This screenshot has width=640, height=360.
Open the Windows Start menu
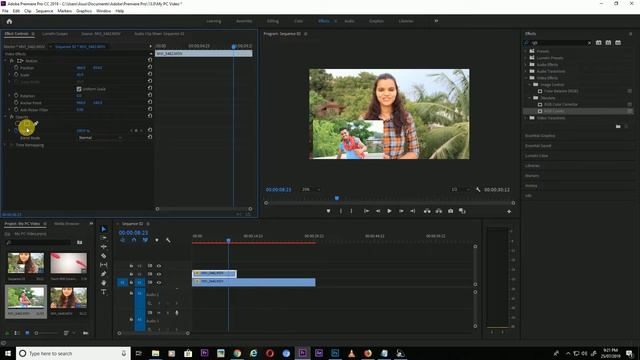[x=8, y=353]
